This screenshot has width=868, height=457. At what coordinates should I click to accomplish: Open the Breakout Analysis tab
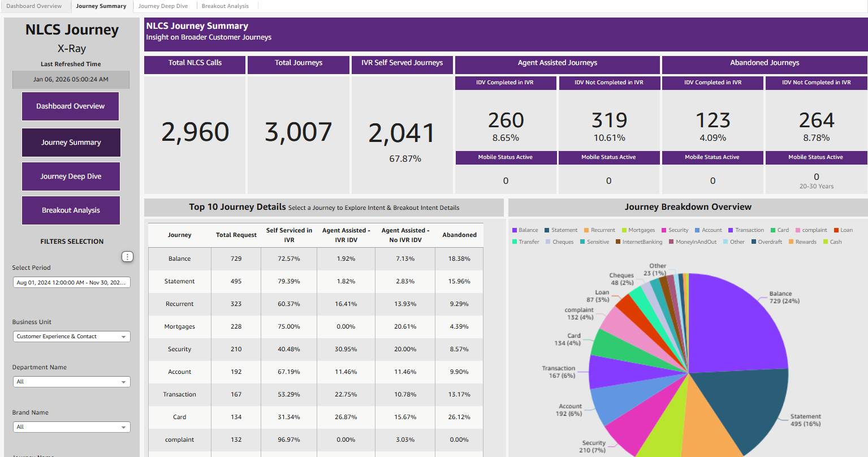click(x=225, y=6)
